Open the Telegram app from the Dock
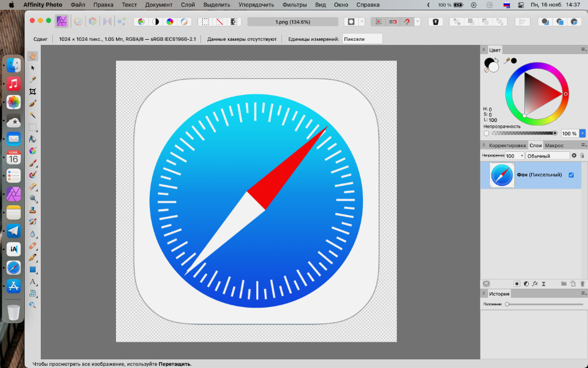The width and height of the screenshot is (588, 368). (x=14, y=231)
